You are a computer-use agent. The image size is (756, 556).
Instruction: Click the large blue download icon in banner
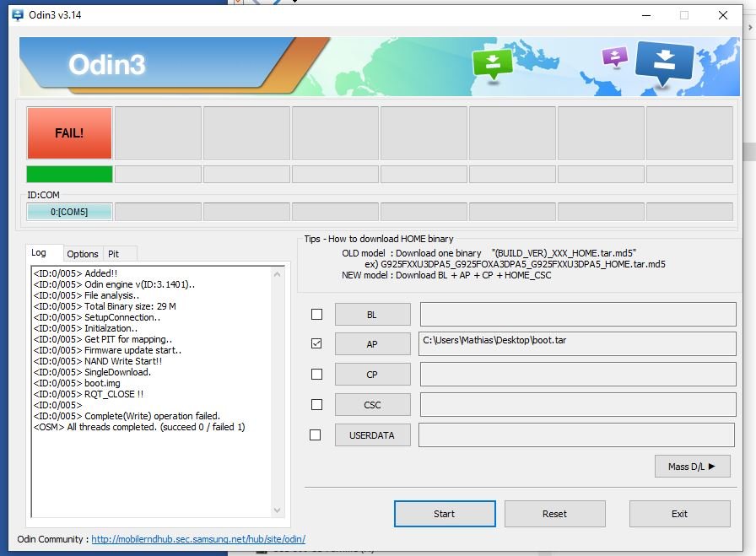click(x=664, y=62)
